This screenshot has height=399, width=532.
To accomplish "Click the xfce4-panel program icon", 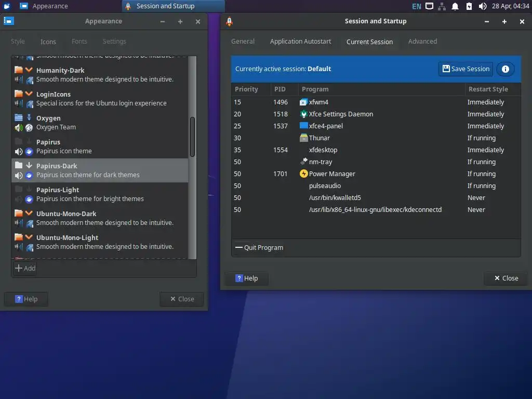I will coord(303,126).
